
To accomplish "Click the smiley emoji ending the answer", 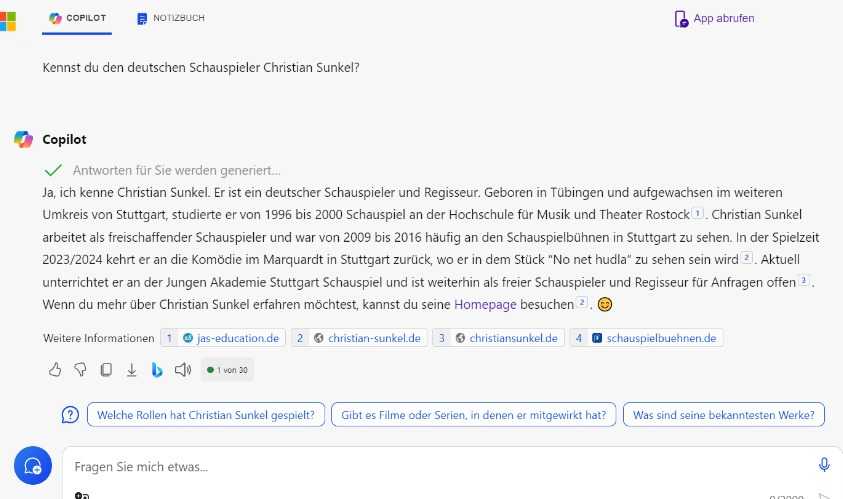I will pos(605,304).
